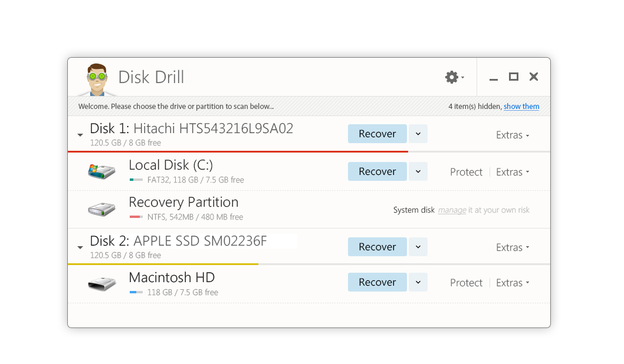
Task: Click the Recovery Partition drive icon
Action: point(101,209)
